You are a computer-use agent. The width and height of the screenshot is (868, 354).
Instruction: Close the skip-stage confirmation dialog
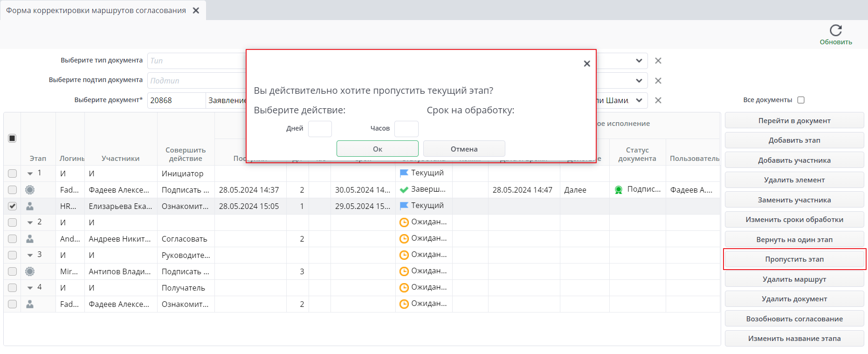(x=587, y=63)
